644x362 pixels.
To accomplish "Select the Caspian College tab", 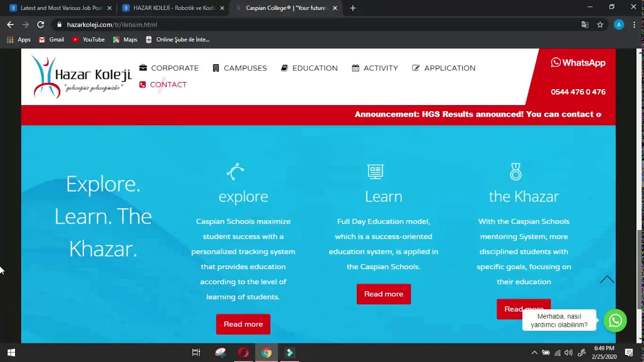I will click(x=287, y=8).
